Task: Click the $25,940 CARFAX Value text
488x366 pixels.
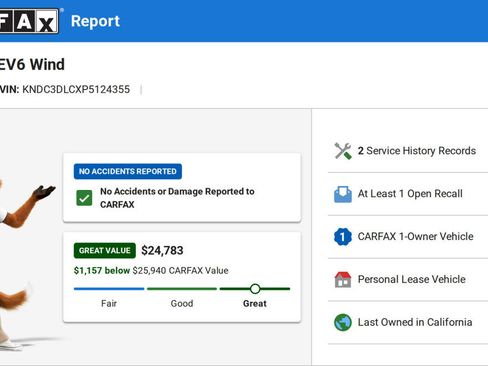Action: click(x=180, y=270)
